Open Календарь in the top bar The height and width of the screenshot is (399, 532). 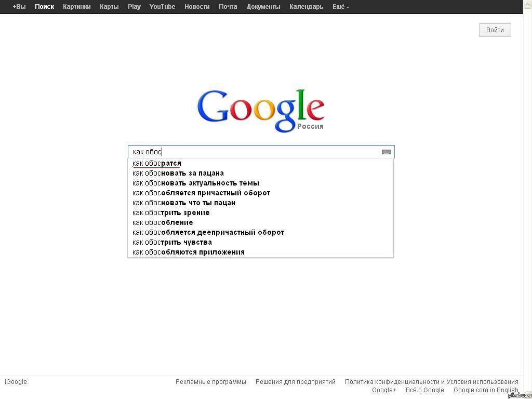tap(307, 7)
